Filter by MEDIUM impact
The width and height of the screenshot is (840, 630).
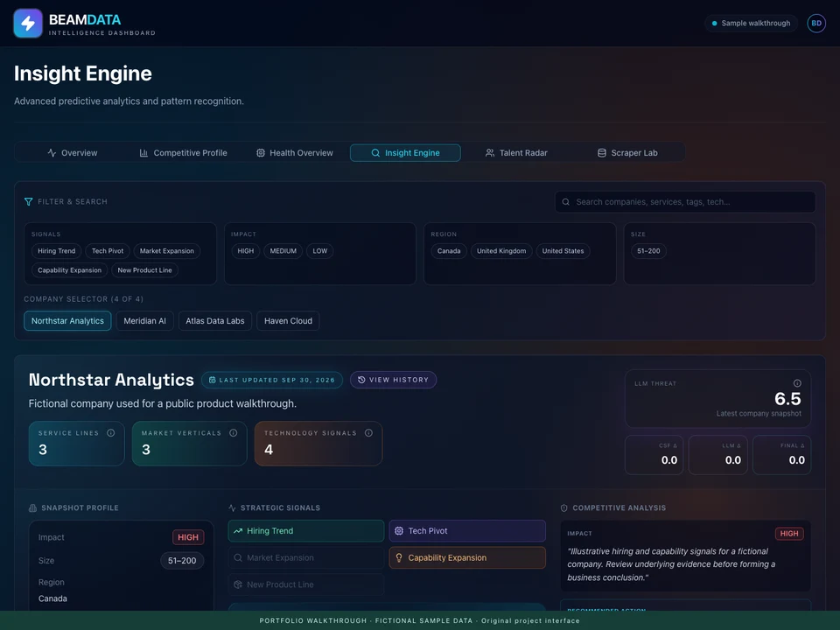(x=283, y=251)
